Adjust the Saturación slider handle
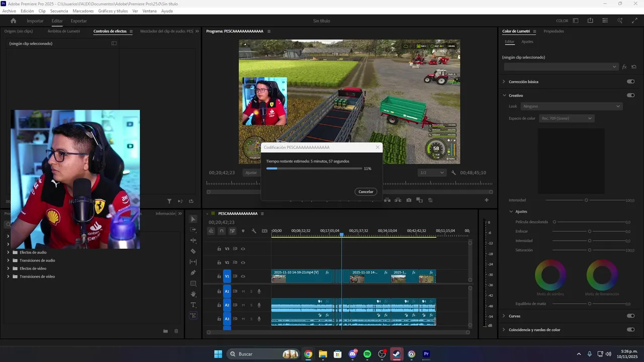The width and height of the screenshot is (644, 362). pyautogui.click(x=590, y=250)
